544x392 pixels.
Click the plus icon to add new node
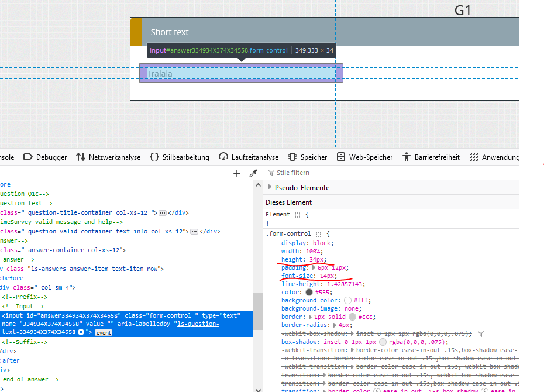click(237, 173)
